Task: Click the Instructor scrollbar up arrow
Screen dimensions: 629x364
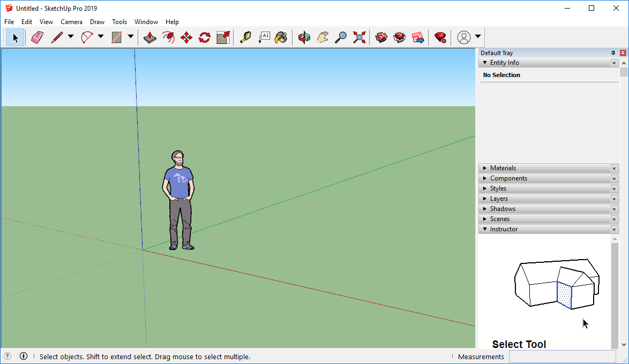Action: [x=615, y=239]
